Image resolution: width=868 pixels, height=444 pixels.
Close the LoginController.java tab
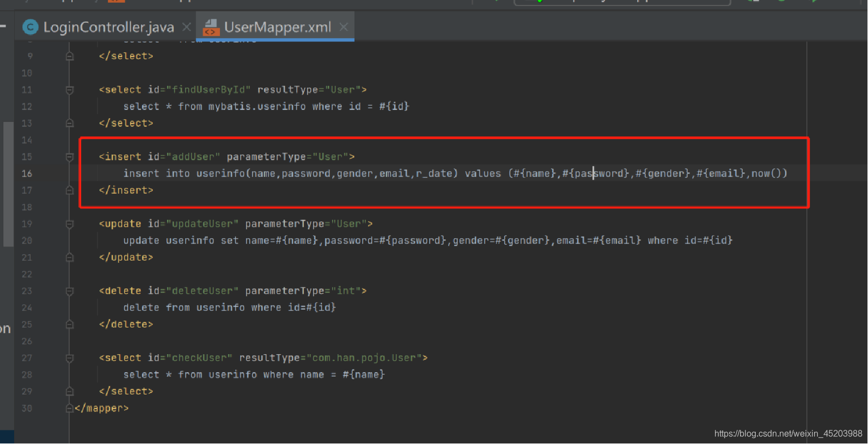(186, 27)
